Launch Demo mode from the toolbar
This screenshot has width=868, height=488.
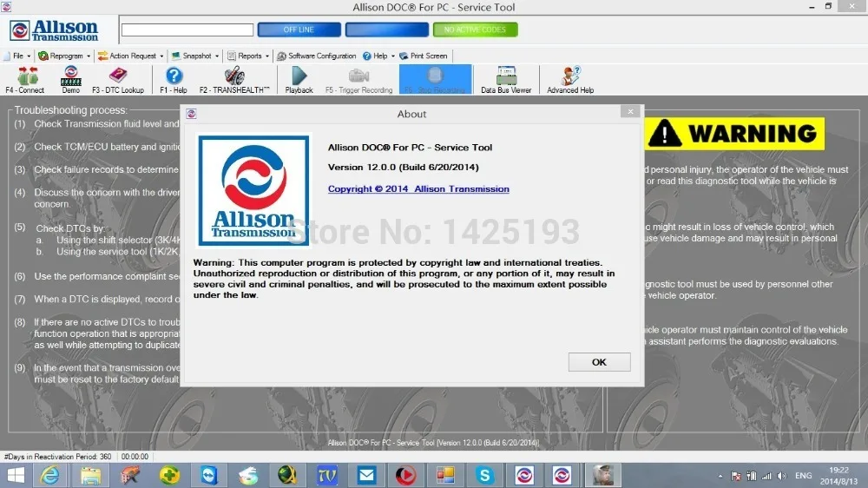71,80
